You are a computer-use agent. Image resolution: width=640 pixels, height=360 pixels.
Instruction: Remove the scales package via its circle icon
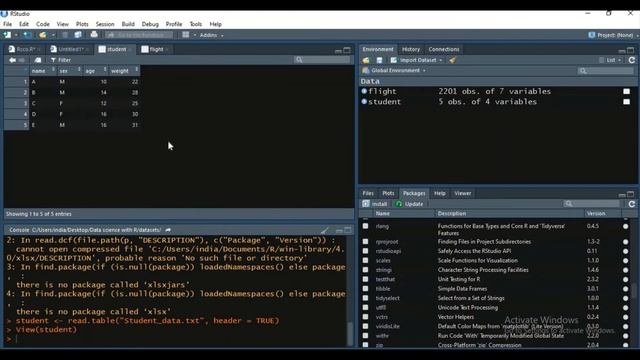(626, 260)
